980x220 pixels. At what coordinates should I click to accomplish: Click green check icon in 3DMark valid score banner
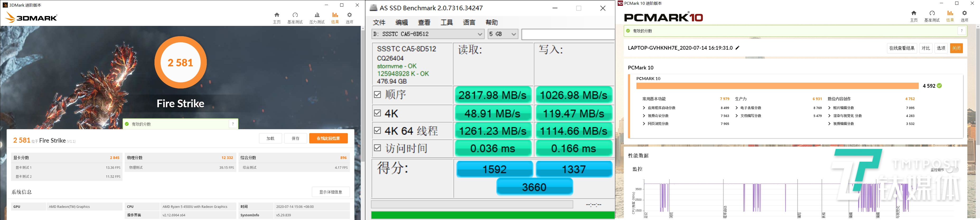127,124
